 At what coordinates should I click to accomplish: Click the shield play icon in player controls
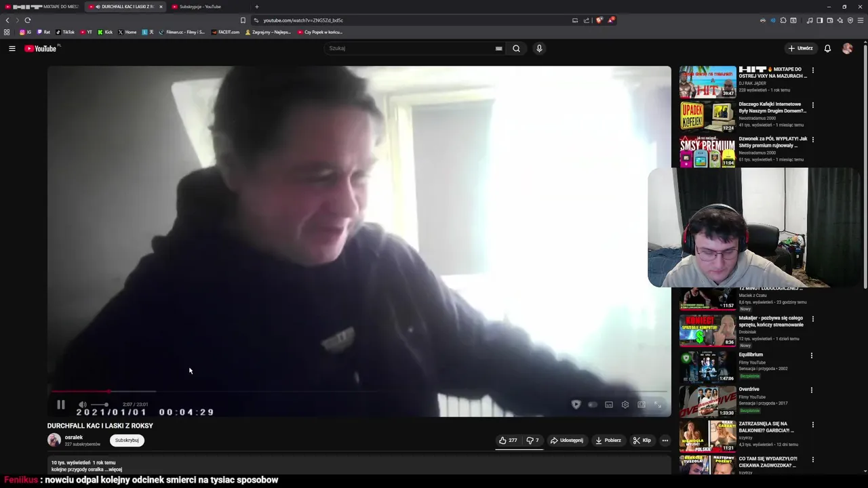coord(576,405)
